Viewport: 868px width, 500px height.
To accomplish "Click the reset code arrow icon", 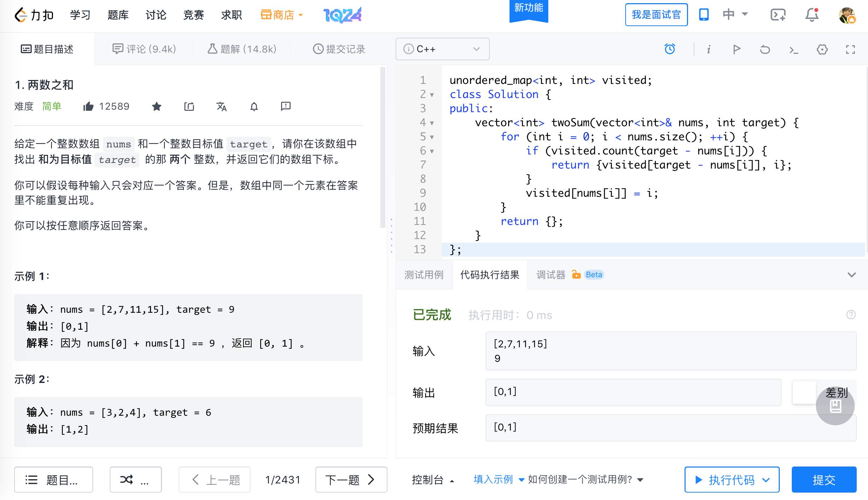I will pyautogui.click(x=765, y=49).
